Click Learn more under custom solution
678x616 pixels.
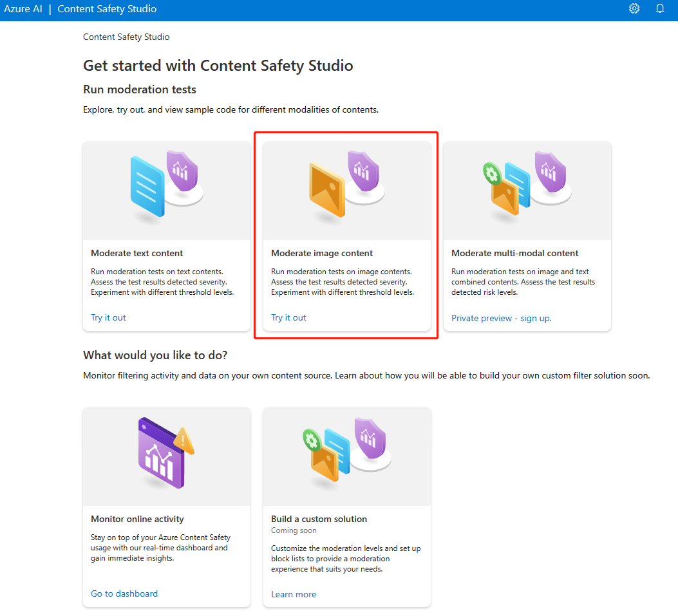(x=294, y=594)
